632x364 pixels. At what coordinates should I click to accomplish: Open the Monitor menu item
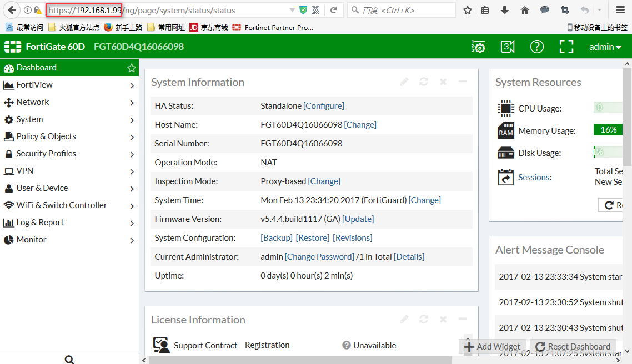pyautogui.click(x=69, y=240)
